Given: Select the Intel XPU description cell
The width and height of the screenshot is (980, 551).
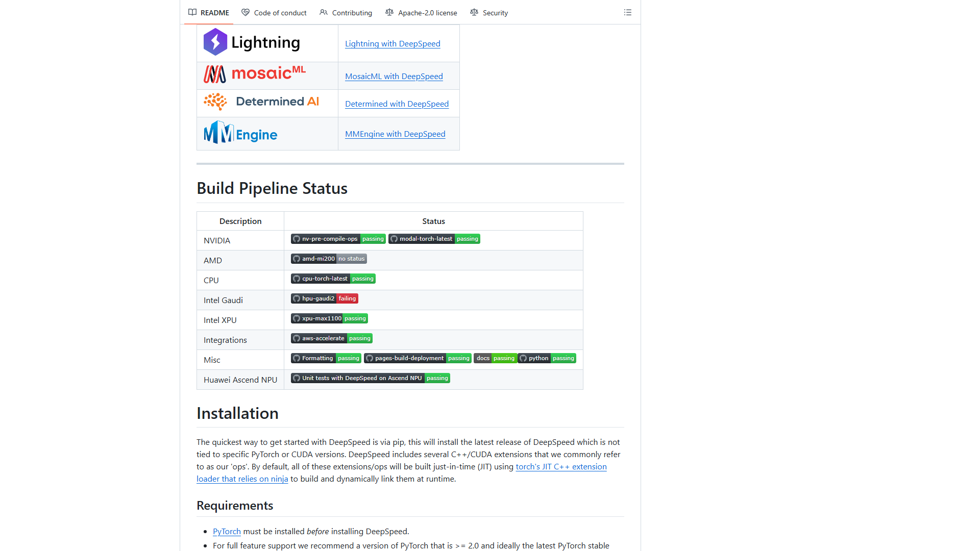Looking at the screenshot, I should tap(240, 320).
